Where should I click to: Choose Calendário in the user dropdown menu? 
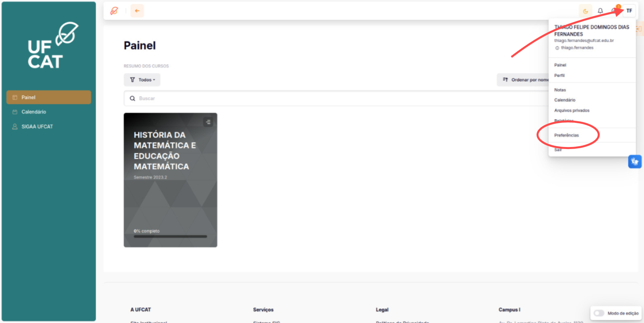pos(565,100)
